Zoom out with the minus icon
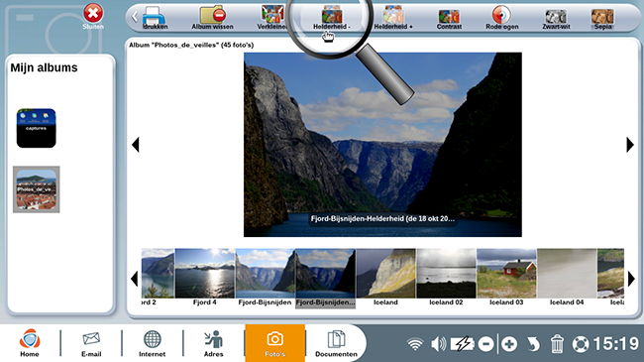 point(485,344)
